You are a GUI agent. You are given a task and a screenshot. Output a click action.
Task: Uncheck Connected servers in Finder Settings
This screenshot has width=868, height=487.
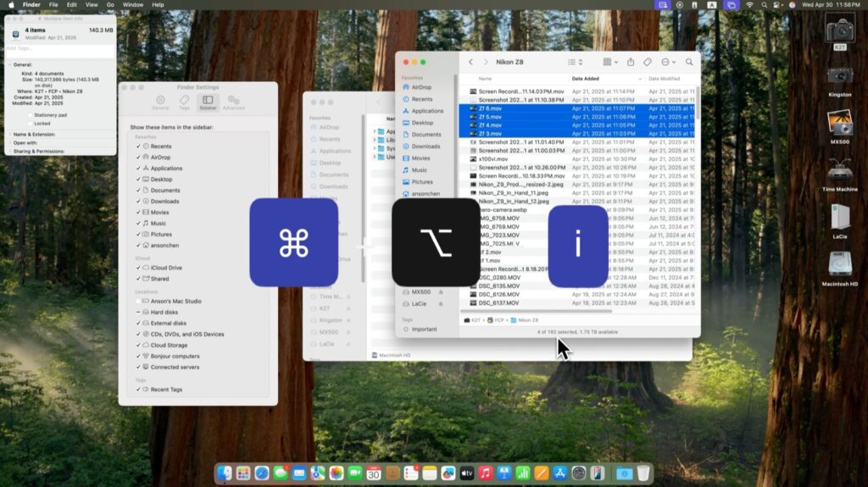tap(138, 368)
